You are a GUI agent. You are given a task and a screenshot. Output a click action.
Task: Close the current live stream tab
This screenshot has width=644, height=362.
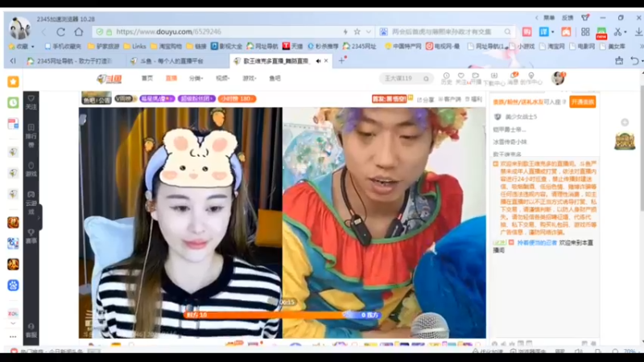[326, 61]
